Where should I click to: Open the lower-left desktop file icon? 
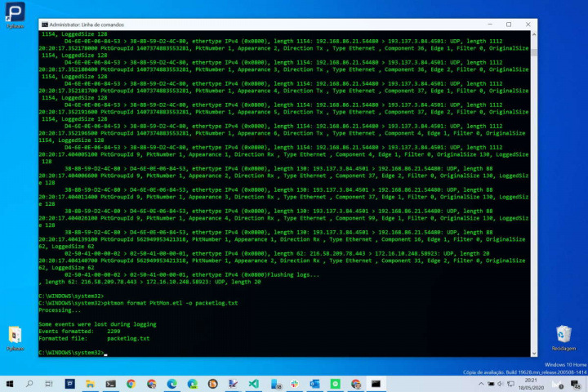tap(15, 336)
